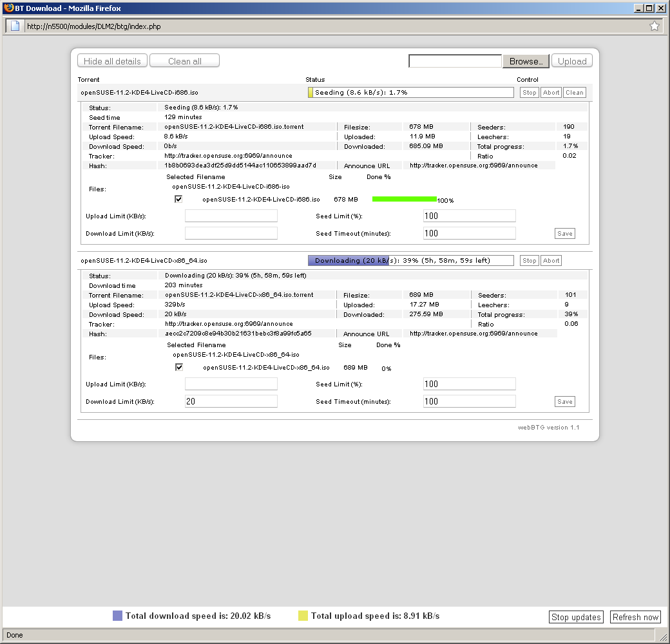Screen dimensions: 670x644
Task: Click Stop updates button
Action: pos(576,617)
